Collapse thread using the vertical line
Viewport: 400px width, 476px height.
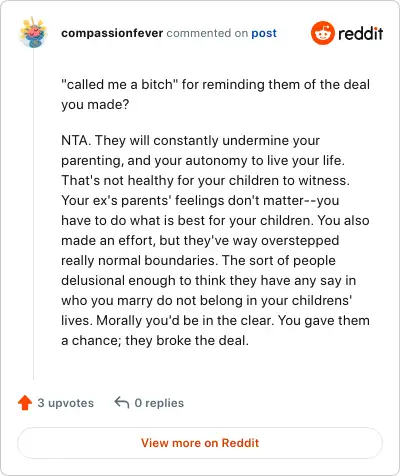click(x=33, y=213)
